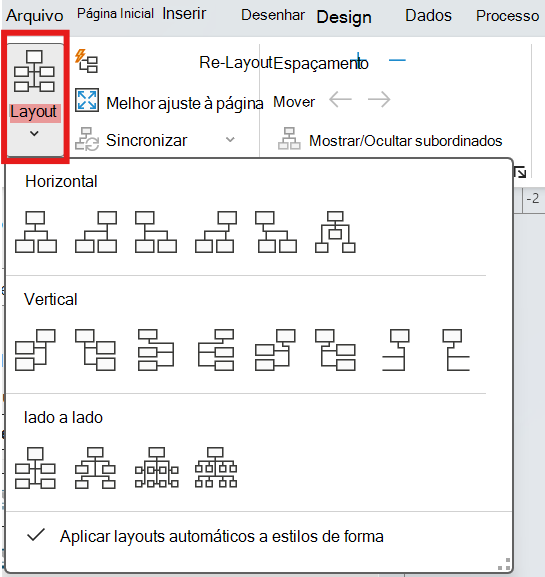Viewport: 545px width, 577px height.
Task: Move shape left with the left arrow
Action: tap(340, 99)
